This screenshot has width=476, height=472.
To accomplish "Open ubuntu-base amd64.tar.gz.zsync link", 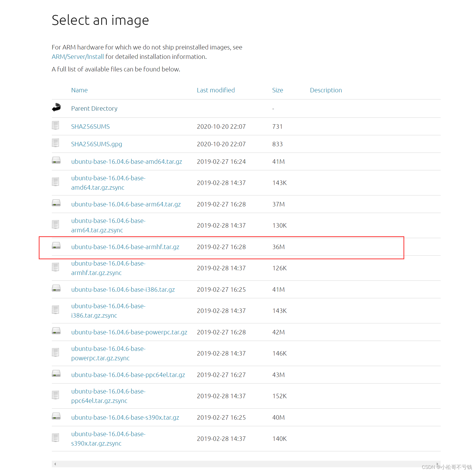I will coord(108,183).
